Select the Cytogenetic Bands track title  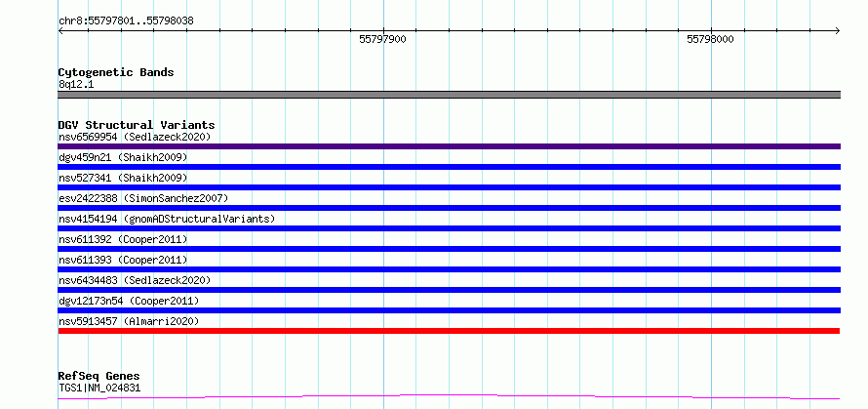[116, 72]
